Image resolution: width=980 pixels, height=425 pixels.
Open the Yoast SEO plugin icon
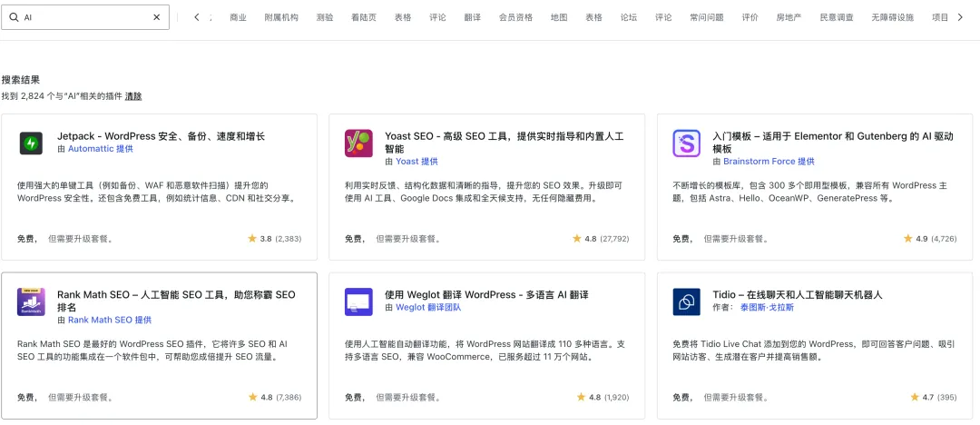pyautogui.click(x=358, y=143)
